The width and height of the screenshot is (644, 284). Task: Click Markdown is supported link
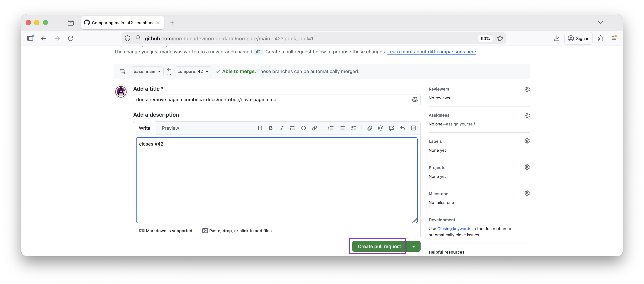point(166,231)
